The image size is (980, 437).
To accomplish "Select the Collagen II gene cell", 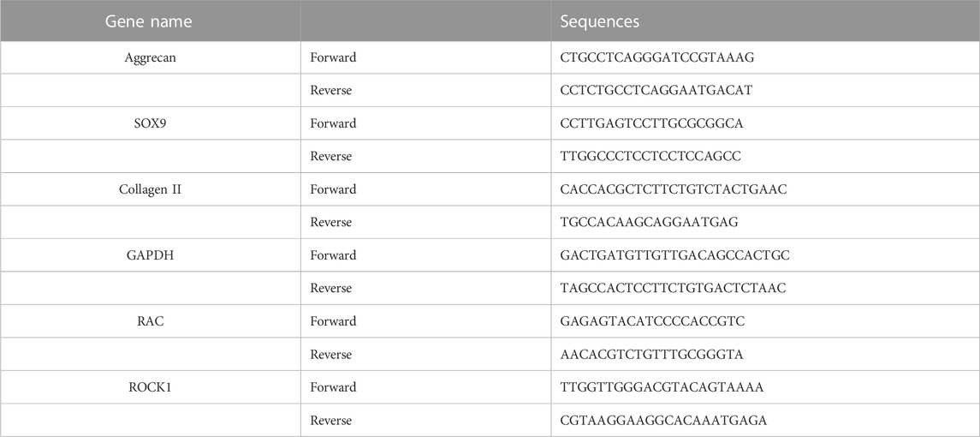I will pos(150,189).
